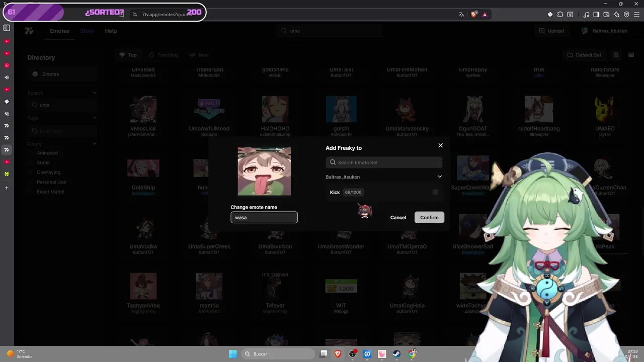
Task: Click the dice extension icon in toolbar
Action: pos(550,15)
